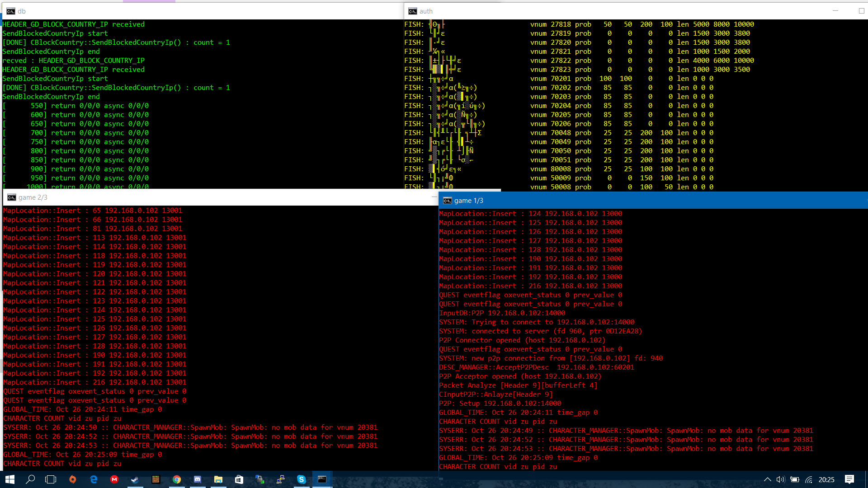Open Task View on the taskbar
This screenshot has width=868, height=488.
point(51,479)
